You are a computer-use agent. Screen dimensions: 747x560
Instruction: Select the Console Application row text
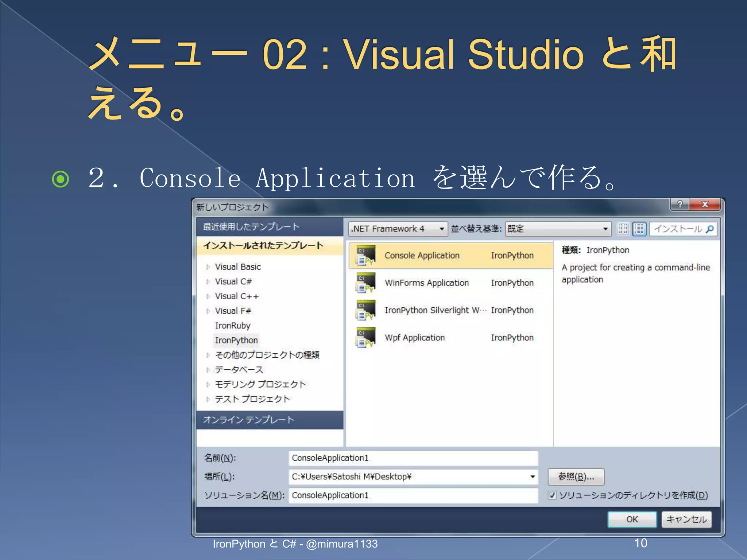click(422, 256)
